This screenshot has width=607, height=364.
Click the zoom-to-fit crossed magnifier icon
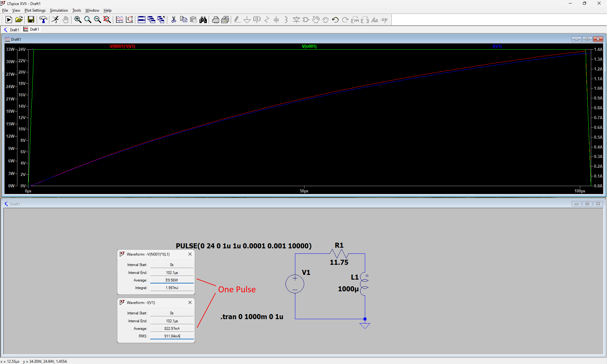coord(107,20)
